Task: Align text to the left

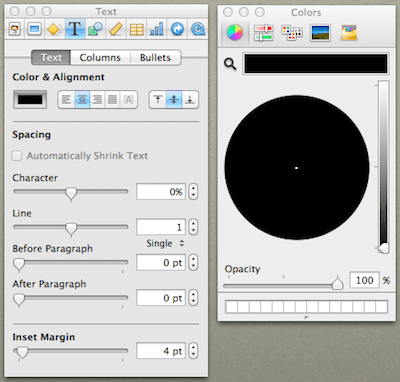Action: 66,99
